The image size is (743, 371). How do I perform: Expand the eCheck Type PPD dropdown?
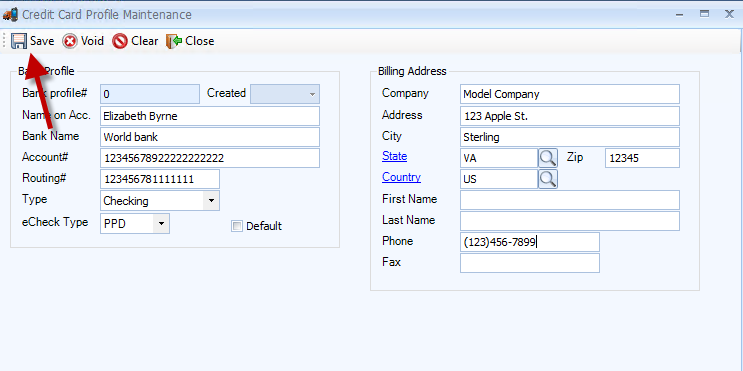click(x=162, y=224)
